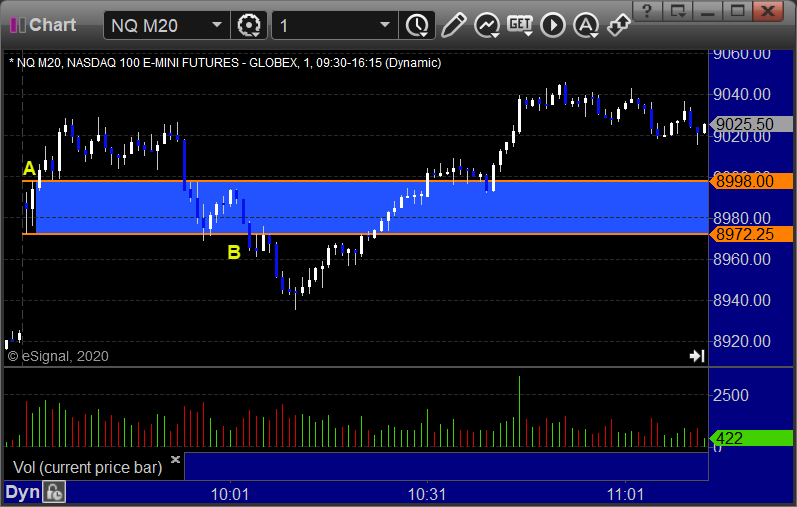
Task: Select the 8972.25 orange price marker
Action: coord(750,234)
